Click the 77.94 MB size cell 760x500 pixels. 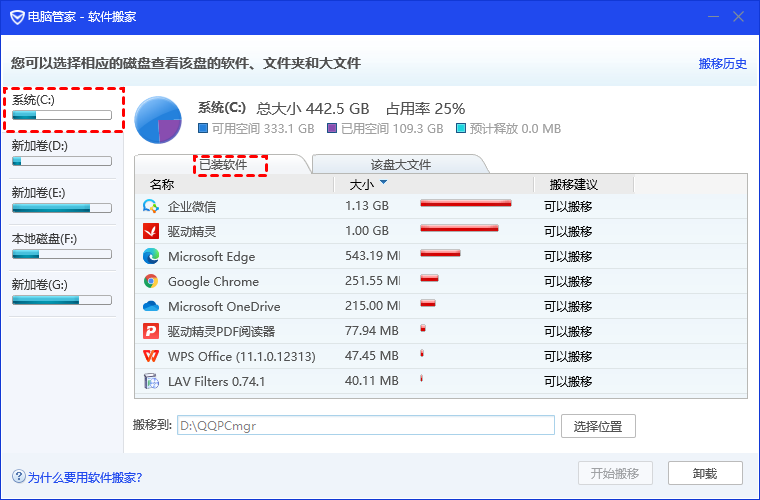(372, 331)
